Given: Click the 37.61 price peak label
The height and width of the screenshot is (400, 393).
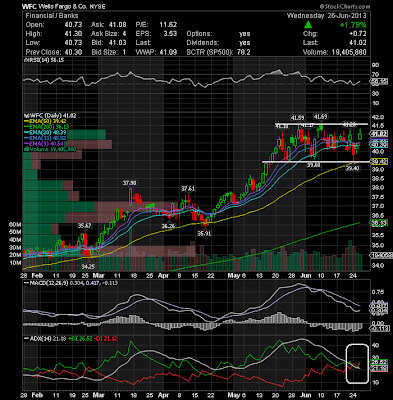Looking at the screenshot, I should coord(188,189).
